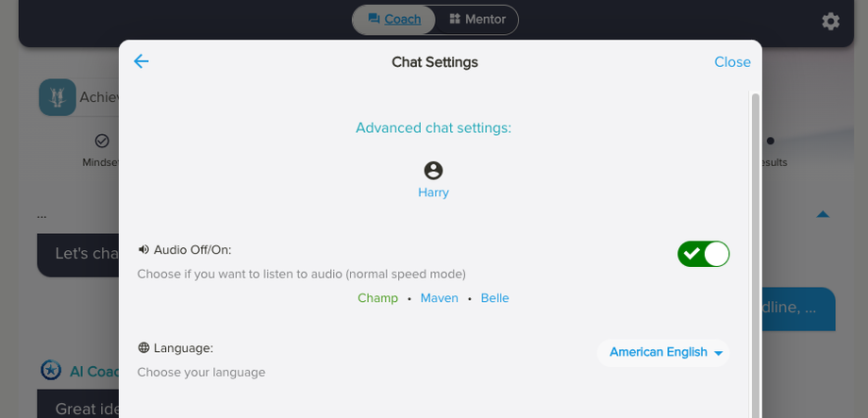The width and height of the screenshot is (868, 418).
Task: Open the American English language dropdown
Action: (664, 352)
